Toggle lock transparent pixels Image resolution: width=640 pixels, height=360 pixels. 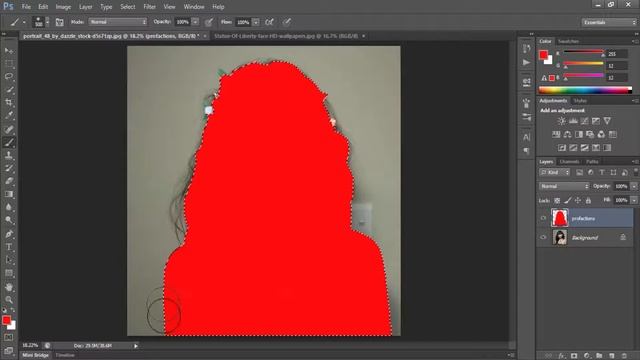point(557,200)
